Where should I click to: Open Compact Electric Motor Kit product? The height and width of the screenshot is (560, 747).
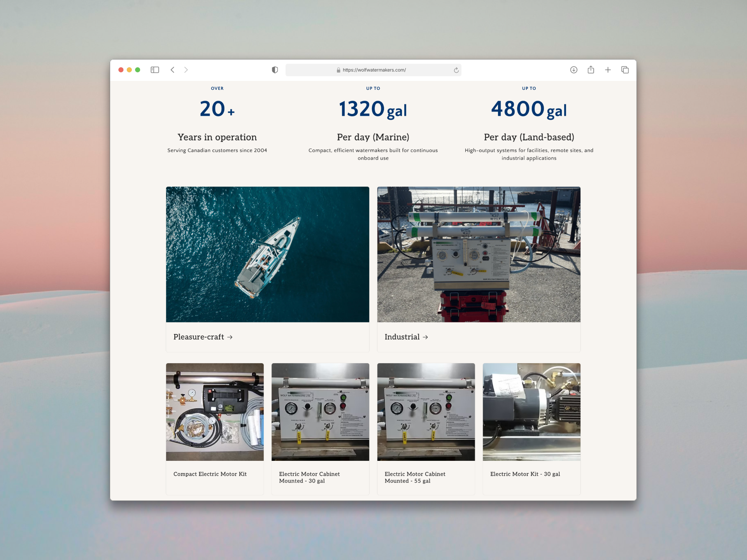(x=210, y=474)
